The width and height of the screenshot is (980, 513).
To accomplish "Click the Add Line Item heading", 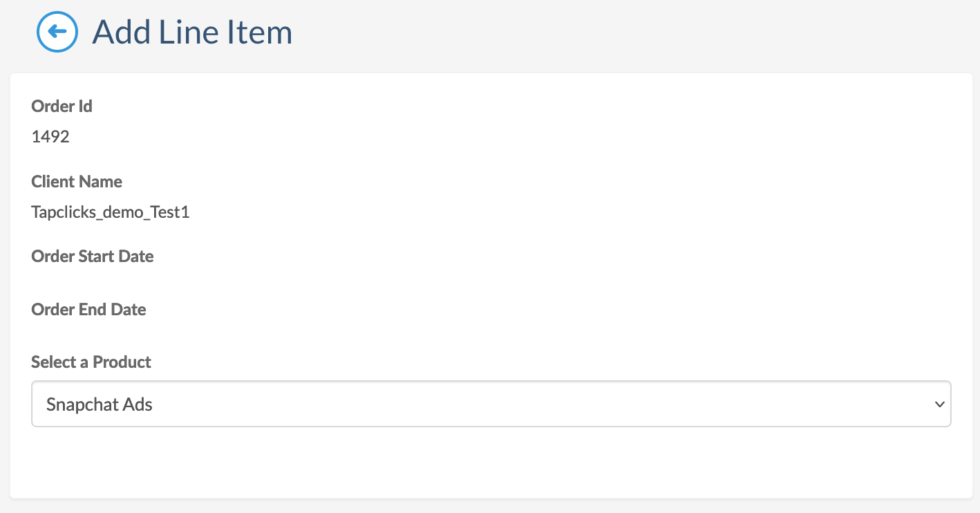I will pos(192,32).
